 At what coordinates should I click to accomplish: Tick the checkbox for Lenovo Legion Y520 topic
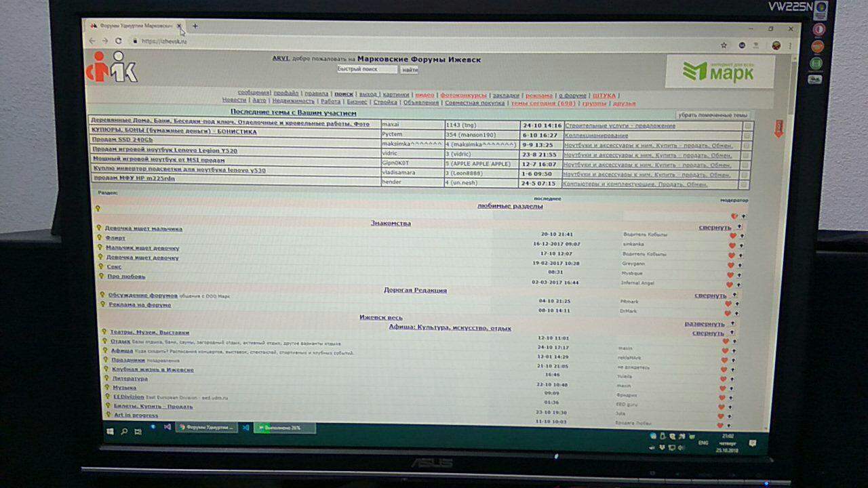tap(745, 155)
